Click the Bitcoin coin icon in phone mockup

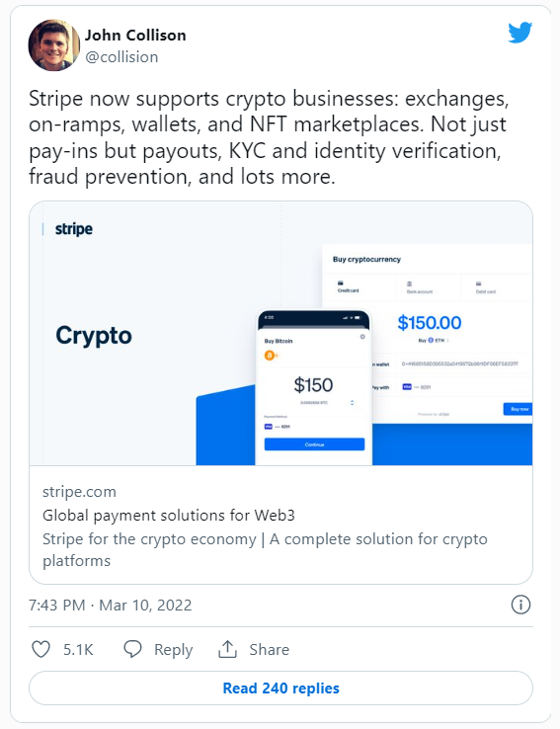click(x=270, y=356)
